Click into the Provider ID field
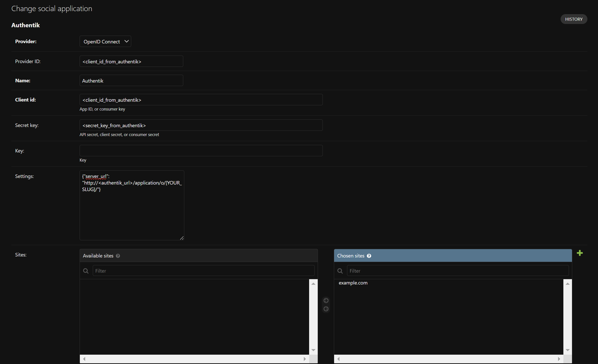The image size is (598, 364). pyautogui.click(x=131, y=61)
